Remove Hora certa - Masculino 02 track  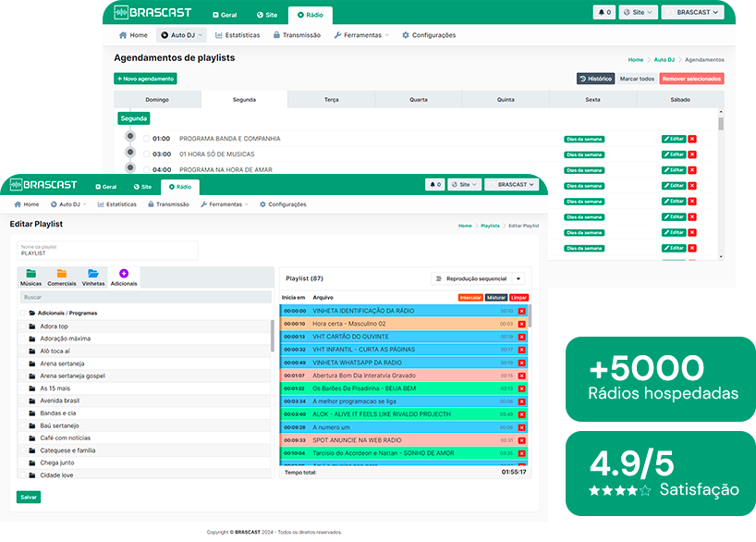pyautogui.click(x=521, y=324)
